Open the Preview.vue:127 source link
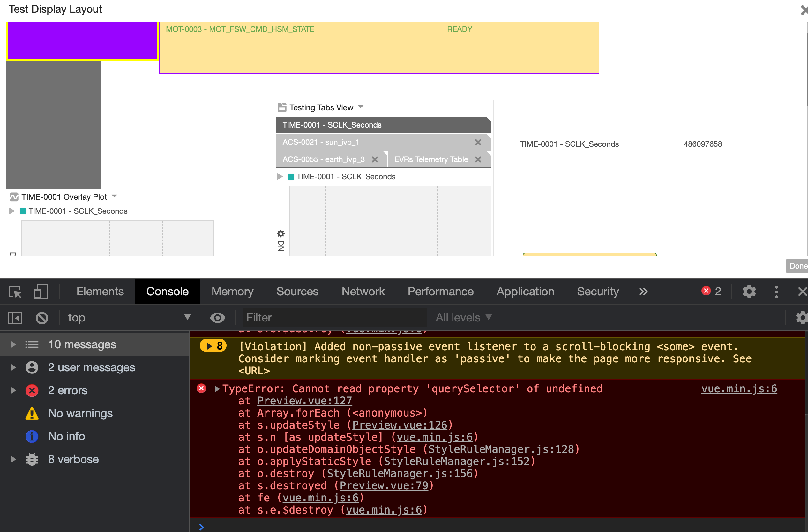 click(x=304, y=401)
